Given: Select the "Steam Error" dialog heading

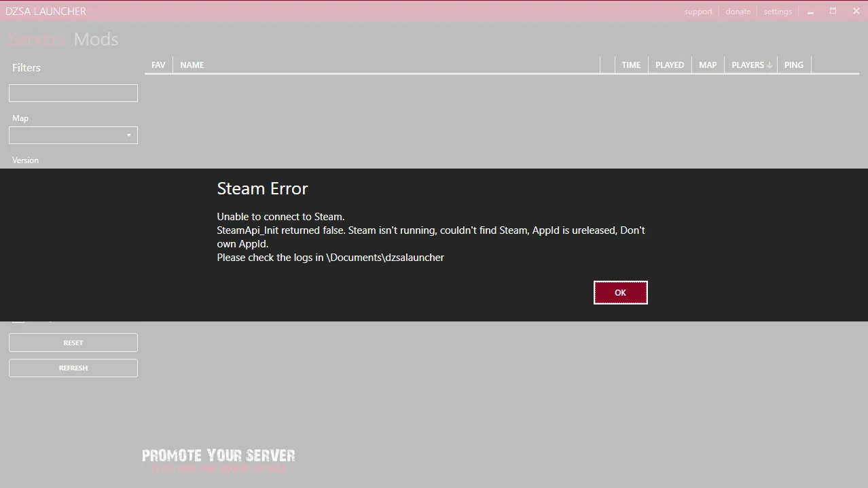Looking at the screenshot, I should click(262, 188).
